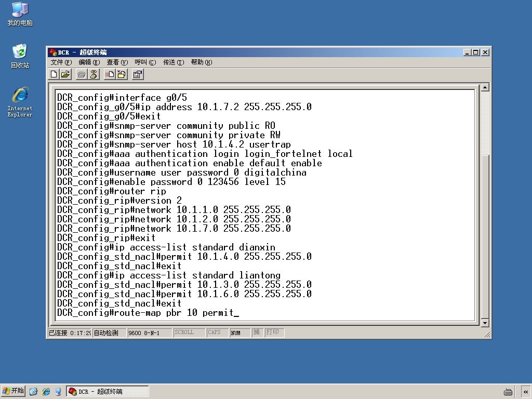Click the 'username user password 0 digitalchina' line
Screen dimensions: 532x399
coord(181,172)
